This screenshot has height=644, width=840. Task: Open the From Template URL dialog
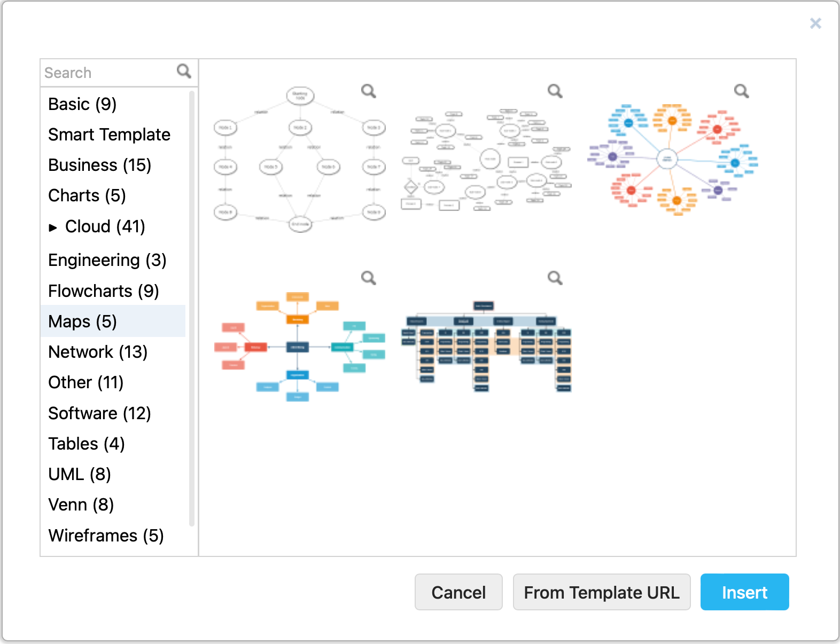[x=602, y=592]
